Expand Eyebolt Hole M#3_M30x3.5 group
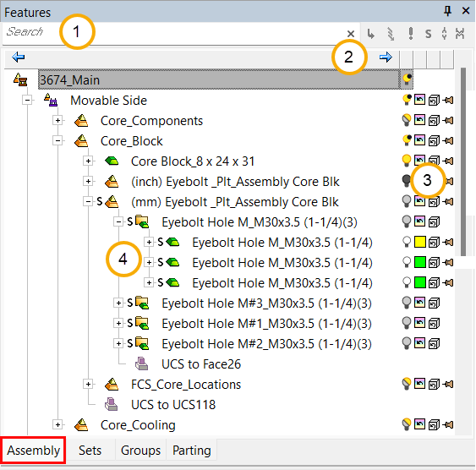The image size is (476, 470). pyautogui.click(x=118, y=303)
